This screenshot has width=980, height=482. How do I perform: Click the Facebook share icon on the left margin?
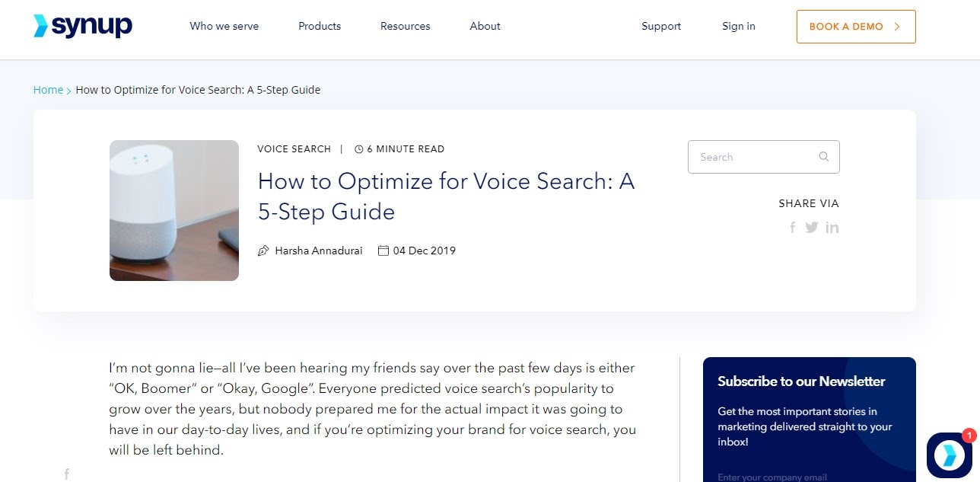[x=66, y=474]
